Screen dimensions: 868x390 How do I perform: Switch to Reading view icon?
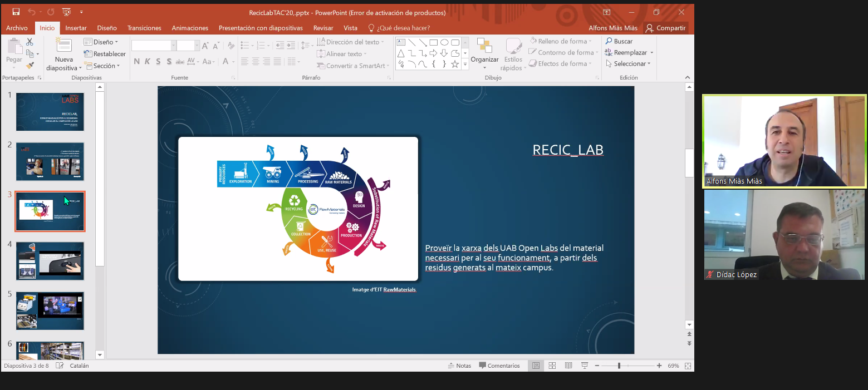(568, 366)
